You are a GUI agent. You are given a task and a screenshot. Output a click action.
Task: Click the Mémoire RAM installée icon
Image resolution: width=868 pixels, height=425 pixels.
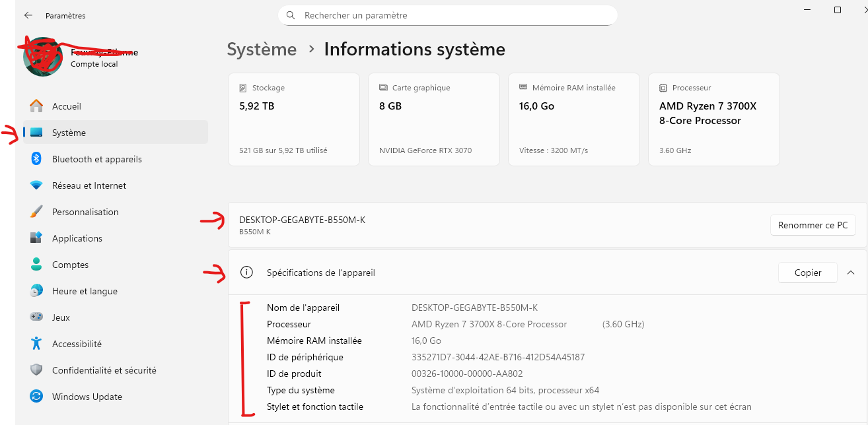pyautogui.click(x=523, y=87)
